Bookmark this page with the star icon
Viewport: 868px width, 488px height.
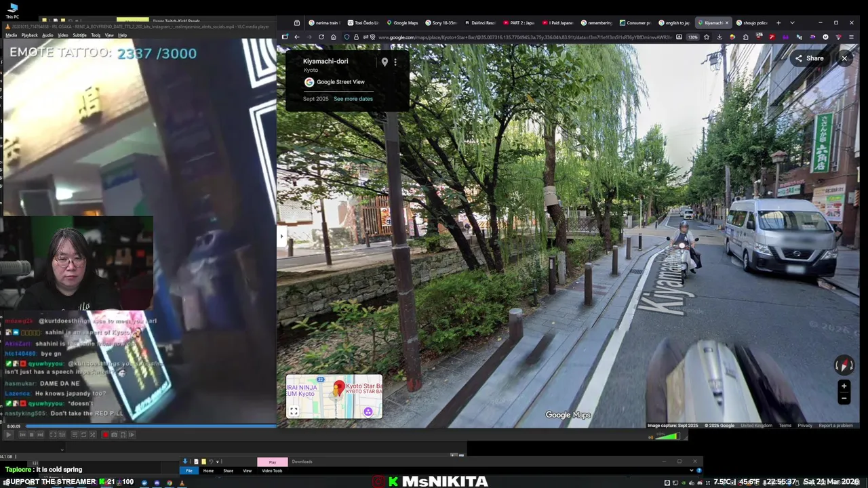pos(706,37)
